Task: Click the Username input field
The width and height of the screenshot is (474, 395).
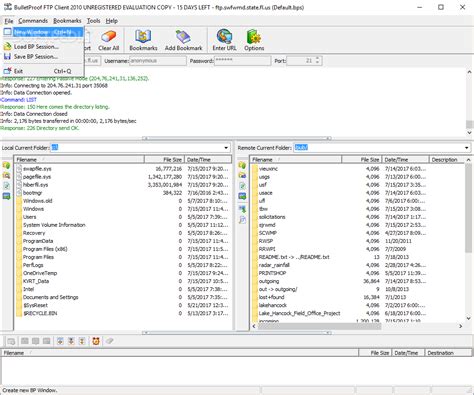Action: pyautogui.click(x=157, y=61)
